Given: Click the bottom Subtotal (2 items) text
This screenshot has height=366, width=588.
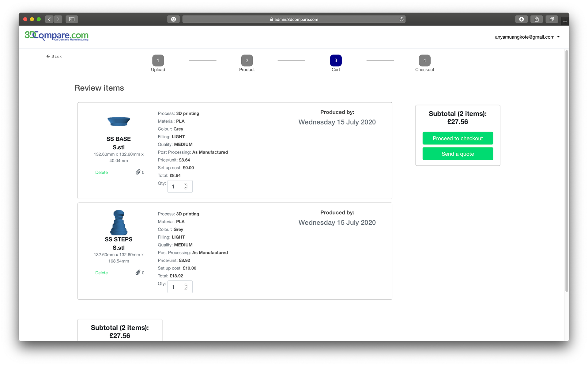Looking at the screenshot, I should [x=120, y=332].
